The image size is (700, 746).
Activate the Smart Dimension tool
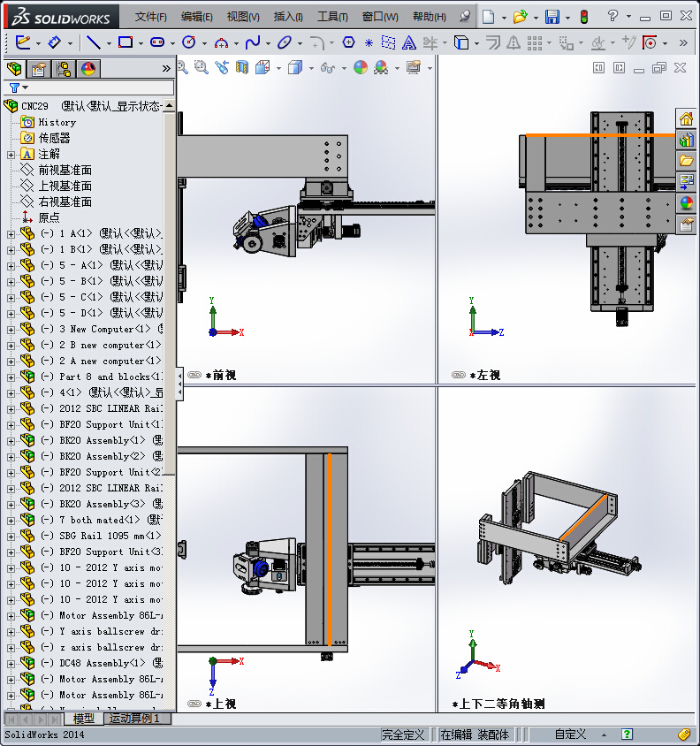click(55, 42)
